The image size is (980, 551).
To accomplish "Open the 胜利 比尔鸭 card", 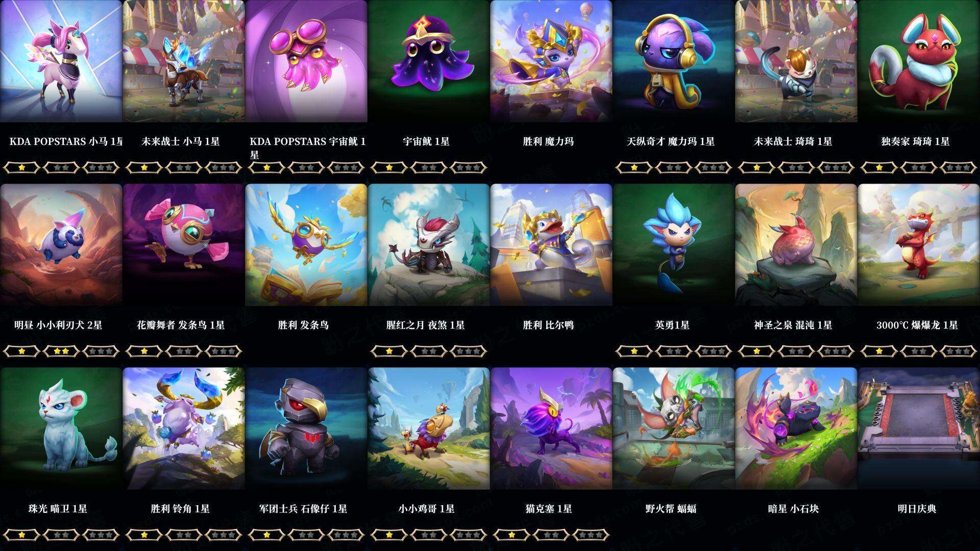I will point(551,245).
